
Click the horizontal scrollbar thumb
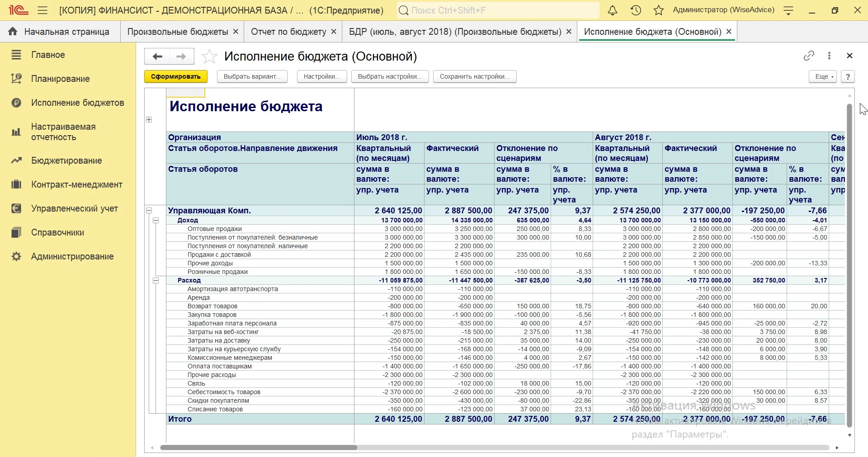pos(259,448)
